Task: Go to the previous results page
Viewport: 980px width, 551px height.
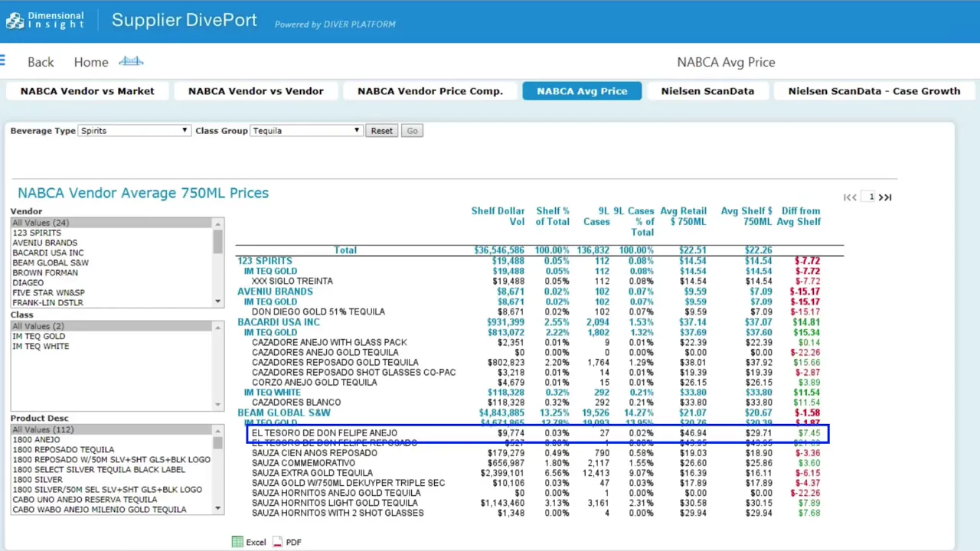Action: coord(854,197)
